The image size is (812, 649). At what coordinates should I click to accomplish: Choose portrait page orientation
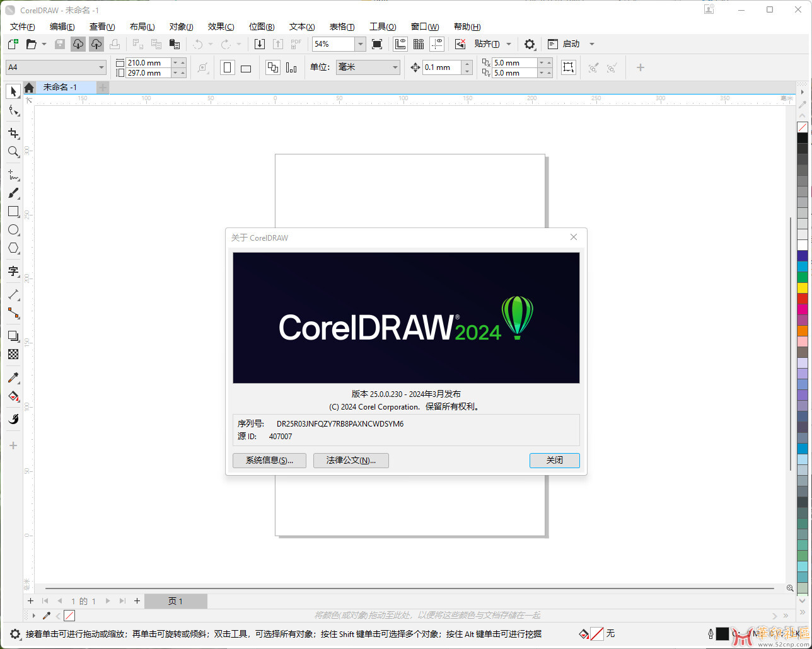[x=228, y=67]
